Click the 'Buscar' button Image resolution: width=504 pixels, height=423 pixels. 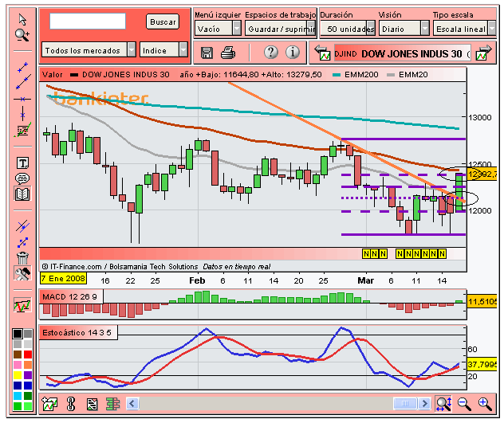pyautogui.click(x=163, y=22)
